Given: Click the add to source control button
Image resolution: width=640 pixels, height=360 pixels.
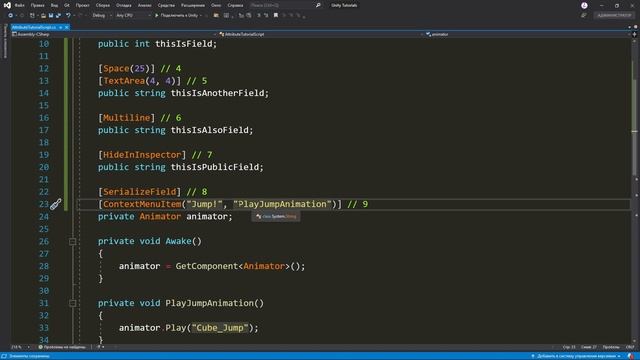Looking at the screenshot, I should pos(576,356).
